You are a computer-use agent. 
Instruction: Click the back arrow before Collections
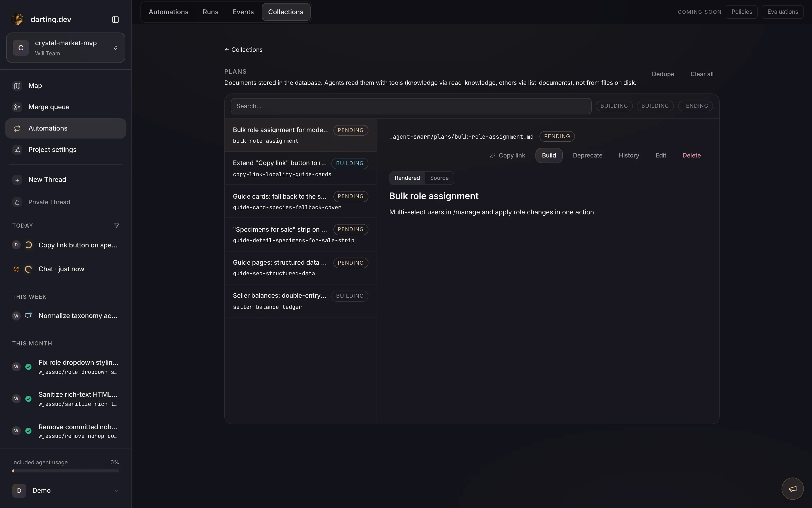(x=227, y=50)
